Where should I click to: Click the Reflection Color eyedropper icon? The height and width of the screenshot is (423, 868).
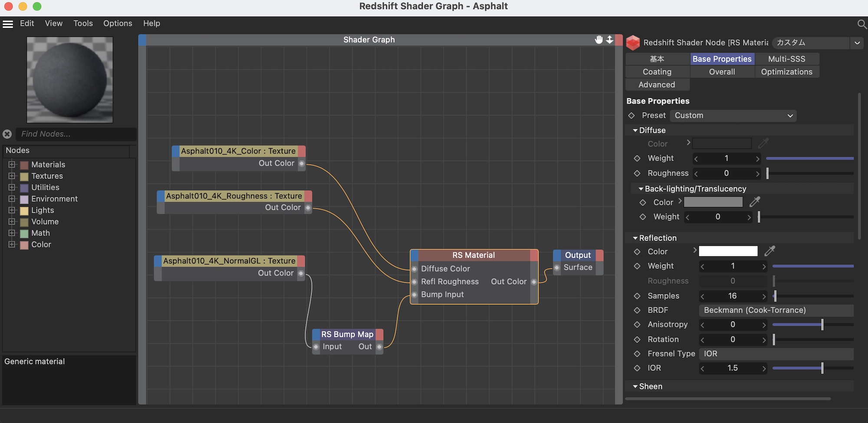(769, 251)
